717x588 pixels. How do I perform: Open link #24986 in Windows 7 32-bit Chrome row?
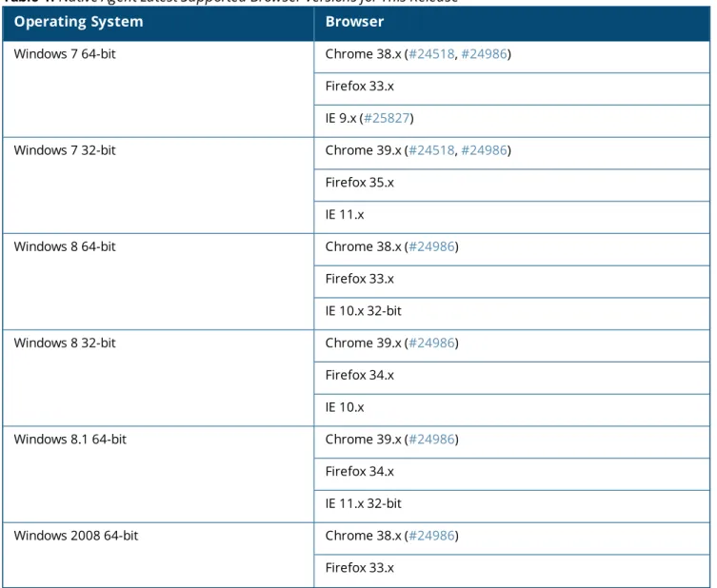(484, 150)
